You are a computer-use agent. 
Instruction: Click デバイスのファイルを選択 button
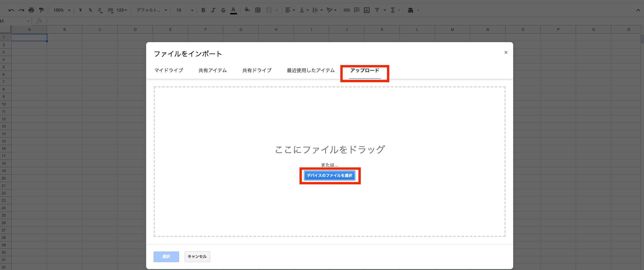point(329,176)
